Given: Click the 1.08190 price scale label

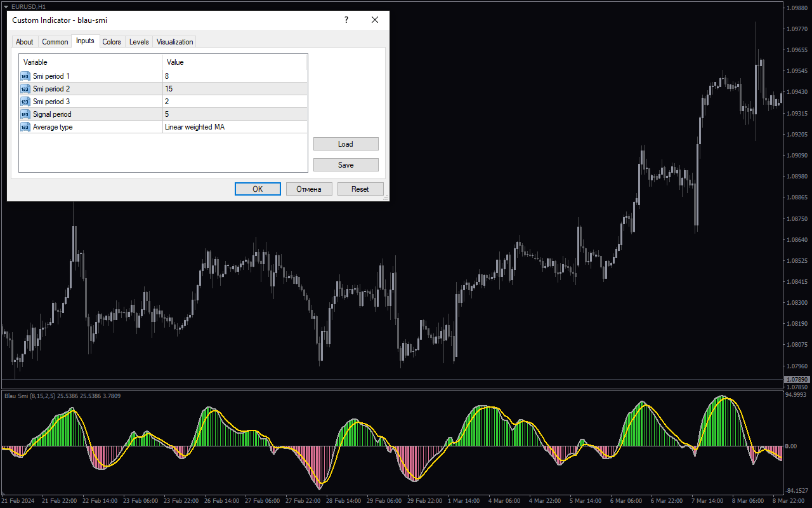Looking at the screenshot, I should [796, 324].
